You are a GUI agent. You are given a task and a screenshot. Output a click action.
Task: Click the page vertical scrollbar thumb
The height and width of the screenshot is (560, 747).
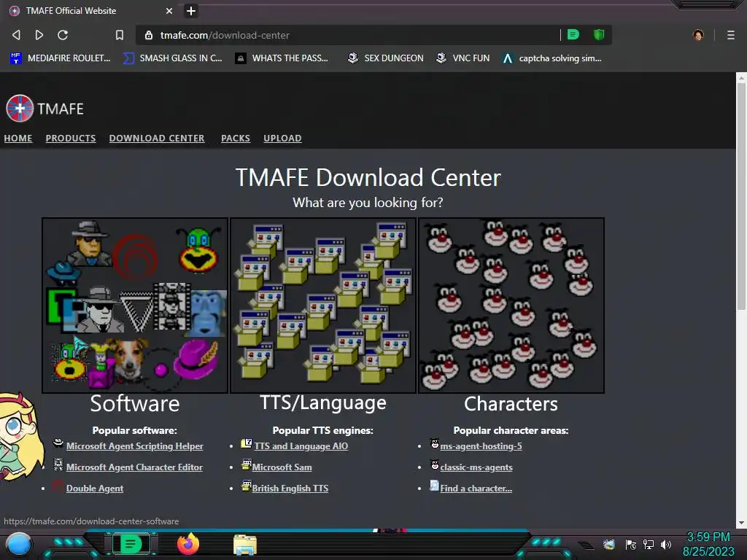(741, 197)
